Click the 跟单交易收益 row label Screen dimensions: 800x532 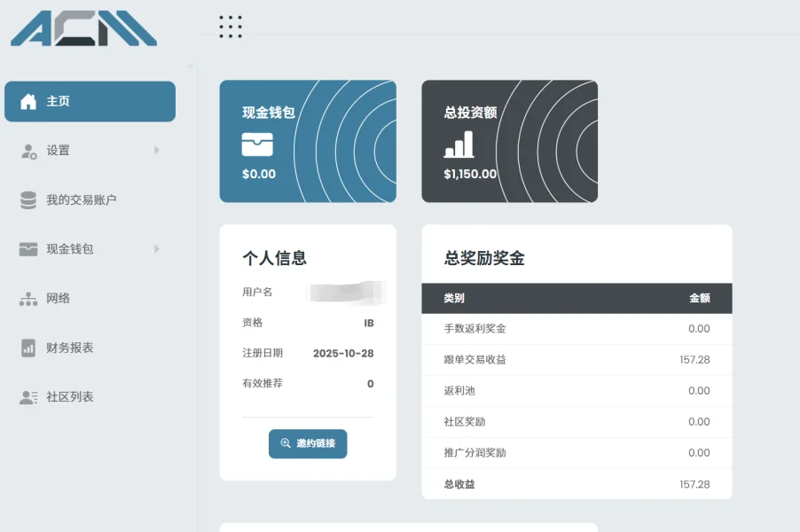click(x=475, y=360)
